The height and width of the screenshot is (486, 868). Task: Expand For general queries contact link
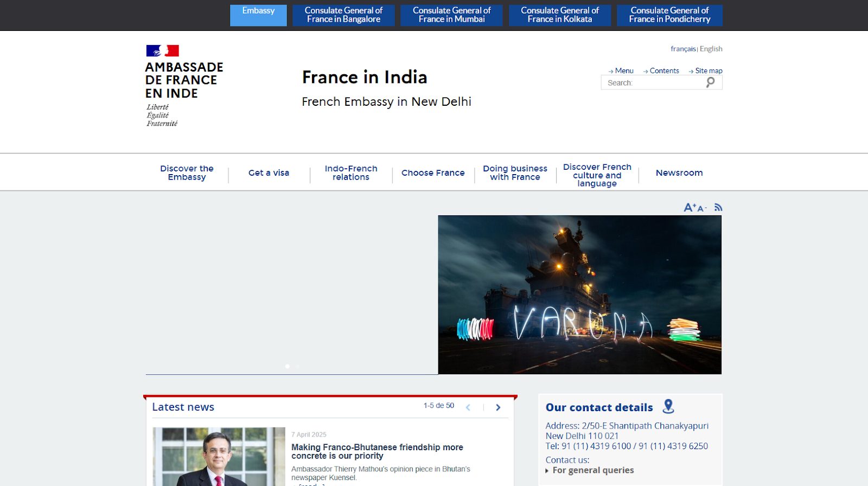592,470
